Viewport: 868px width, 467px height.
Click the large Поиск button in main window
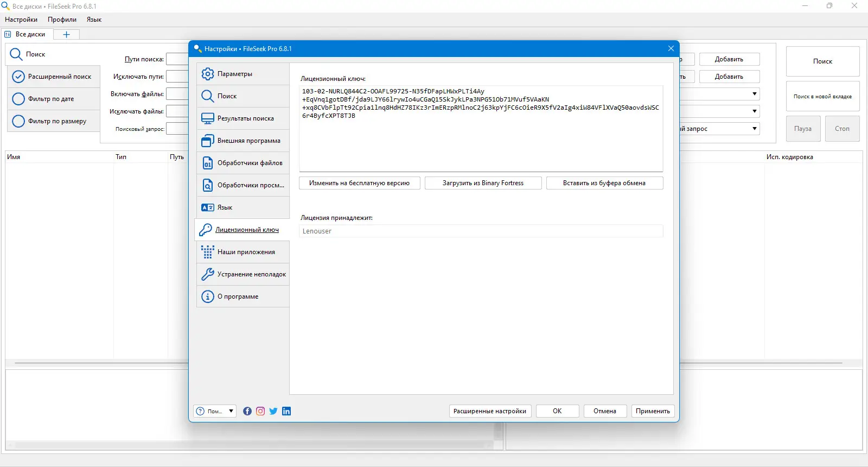822,61
